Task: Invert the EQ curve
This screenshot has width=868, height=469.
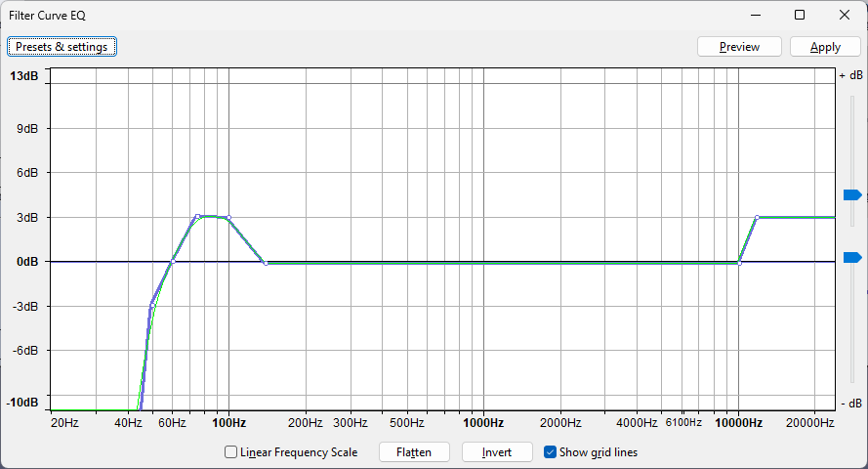Action: pyautogui.click(x=497, y=452)
